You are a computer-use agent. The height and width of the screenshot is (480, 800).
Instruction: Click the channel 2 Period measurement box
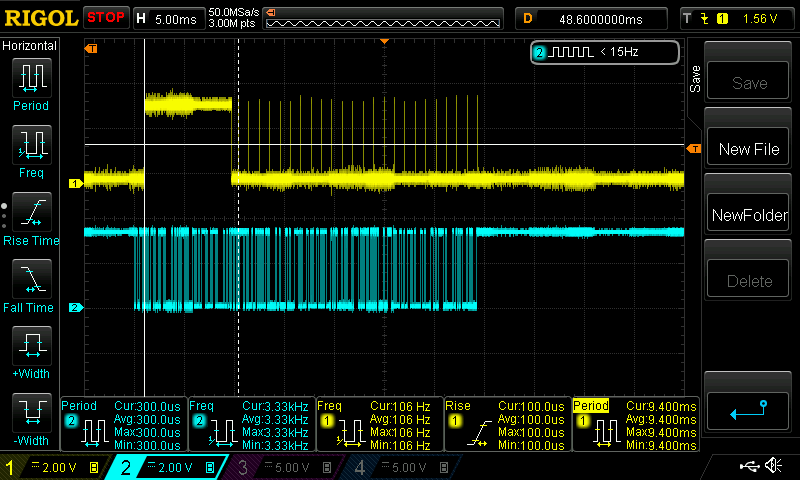point(123,424)
